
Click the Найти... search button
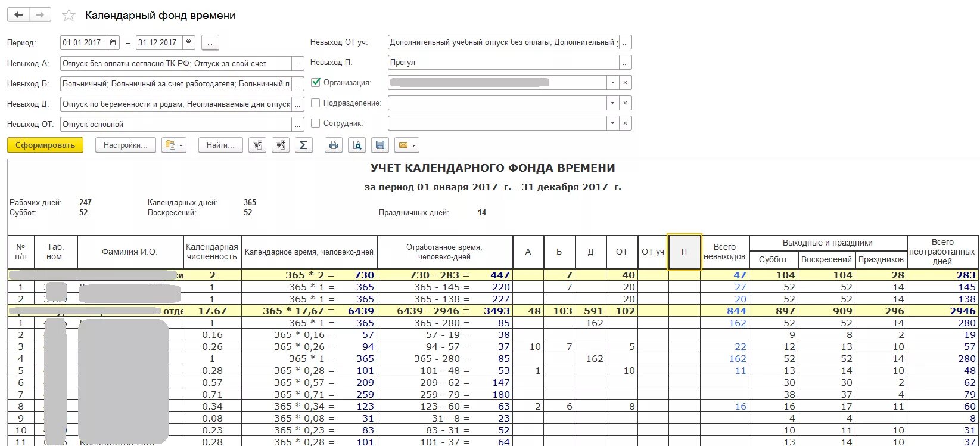220,145
